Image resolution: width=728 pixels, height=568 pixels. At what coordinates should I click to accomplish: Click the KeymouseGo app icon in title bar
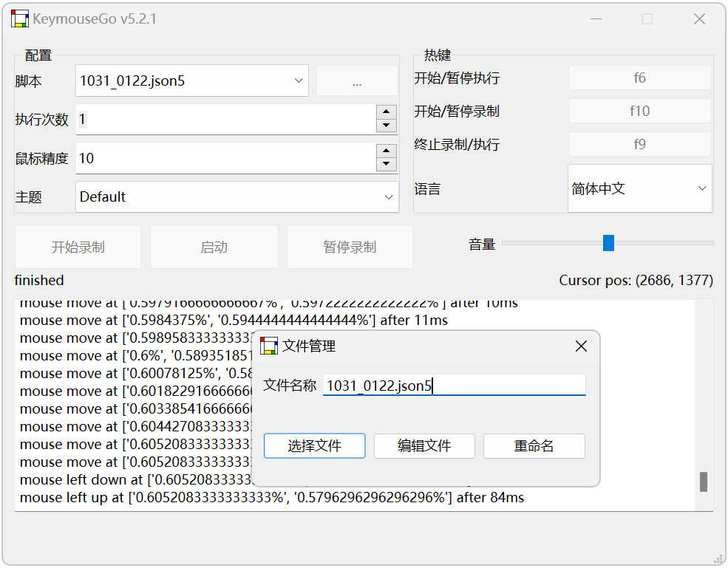coord(20,18)
